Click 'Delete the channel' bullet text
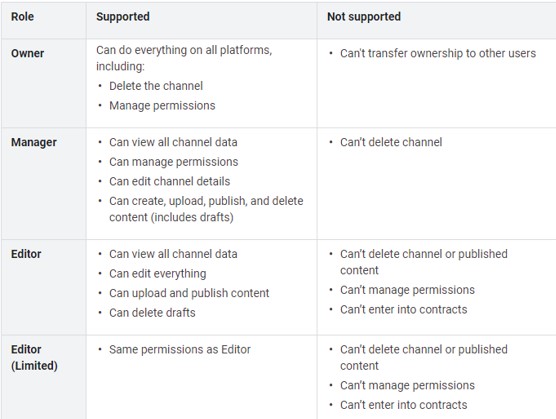This screenshot has width=556, height=419. (156, 86)
